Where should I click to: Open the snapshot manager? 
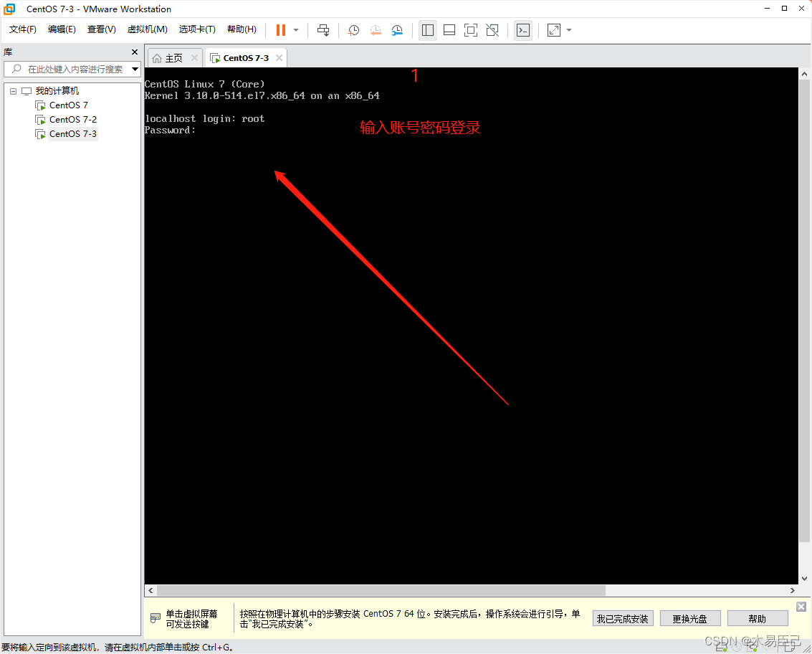[x=397, y=30]
